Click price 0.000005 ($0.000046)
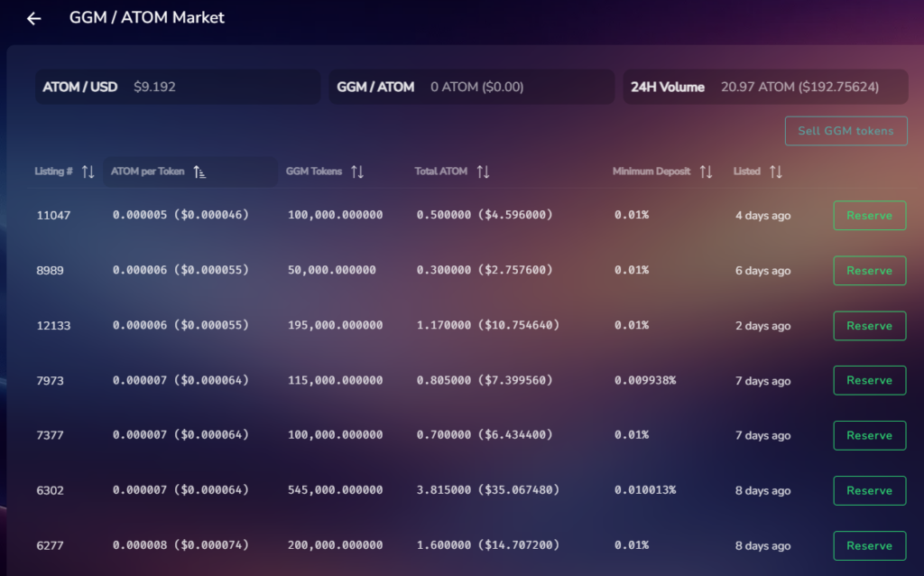Image resolution: width=924 pixels, height=576 pixels. coord(180,215)
